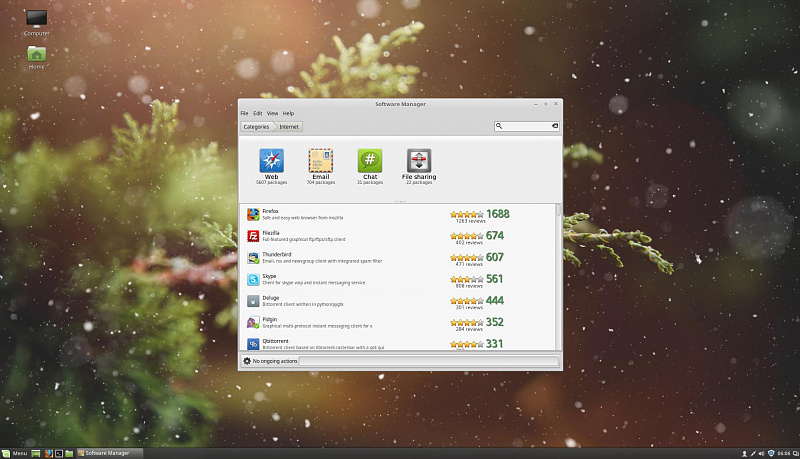Viewport: 800px width, 459px height.
Task: Go back to Categories breadcrumb
Action: [256, 127]
